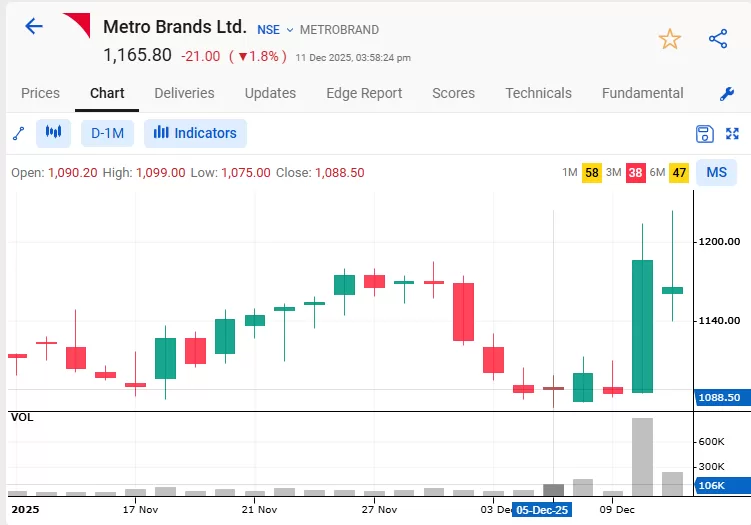Click the 600K volume axis label
This screenshot has width=751, height=525.
tap(711, 442)
